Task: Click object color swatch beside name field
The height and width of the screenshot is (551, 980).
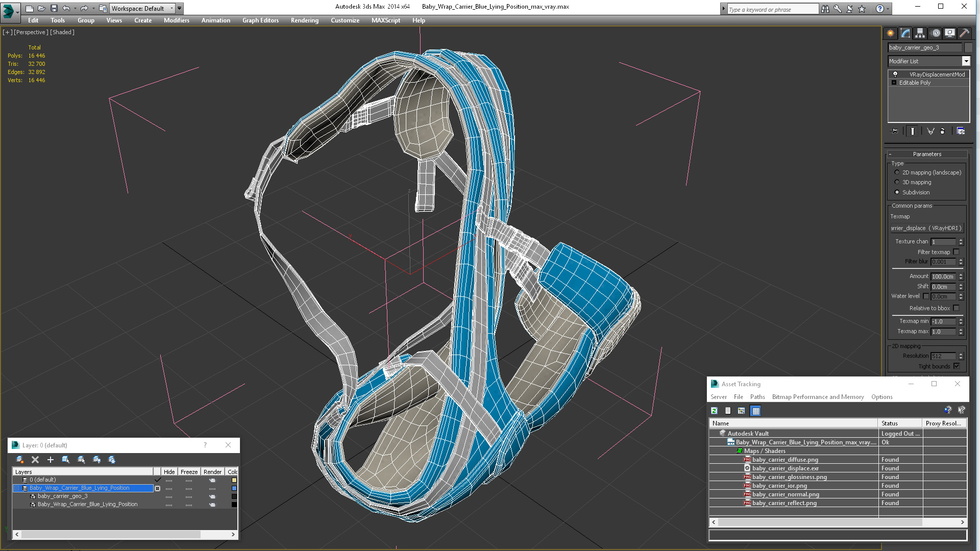Action: 968,47
